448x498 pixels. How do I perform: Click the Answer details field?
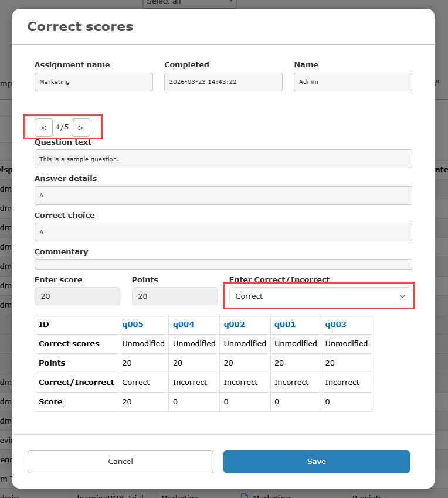pos(223,195)
